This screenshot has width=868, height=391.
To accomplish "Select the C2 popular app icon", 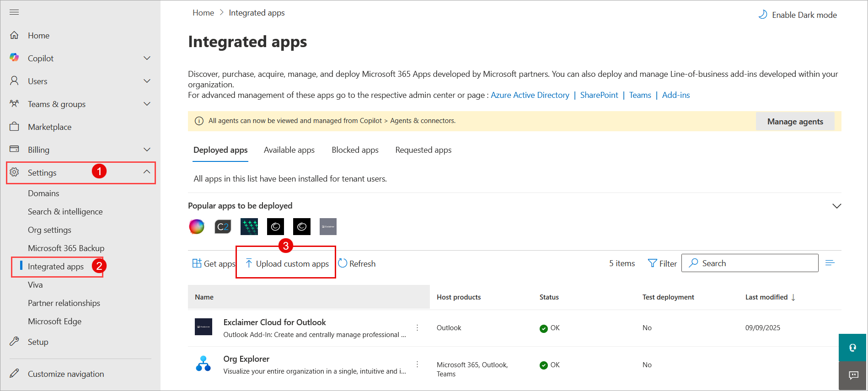I will [223, 226].
